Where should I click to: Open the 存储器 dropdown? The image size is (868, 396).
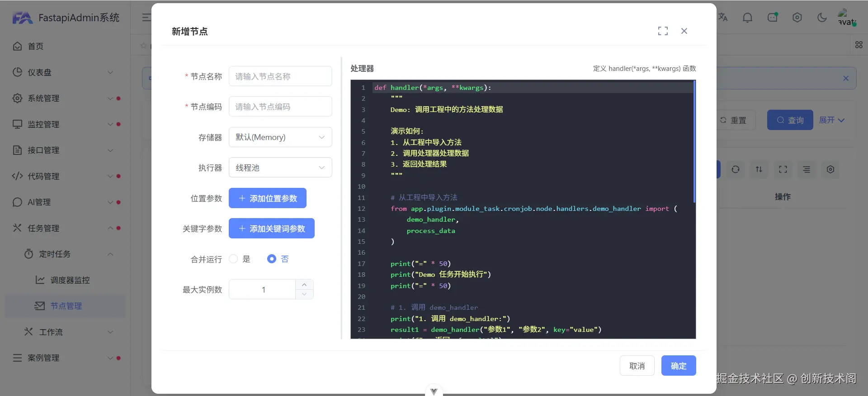pyautogui.click(x=280, y=137)
